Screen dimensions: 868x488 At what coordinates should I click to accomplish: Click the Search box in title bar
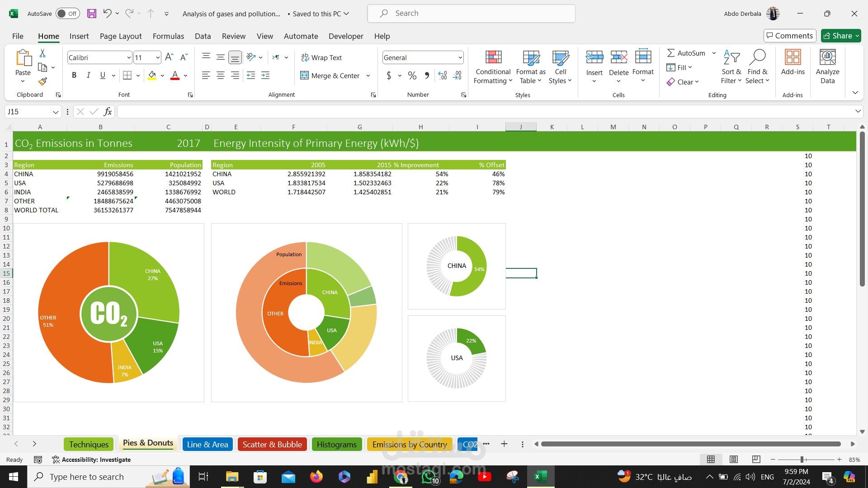point(471,14)
